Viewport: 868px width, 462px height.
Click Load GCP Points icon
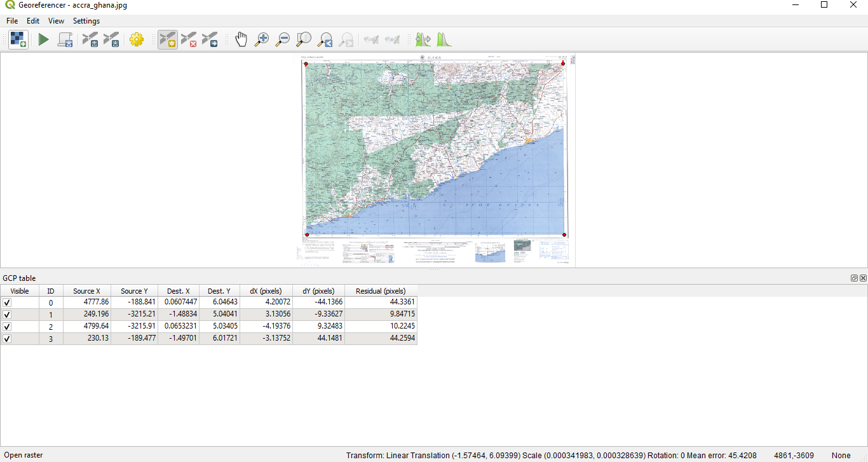[x=90, y=40]
